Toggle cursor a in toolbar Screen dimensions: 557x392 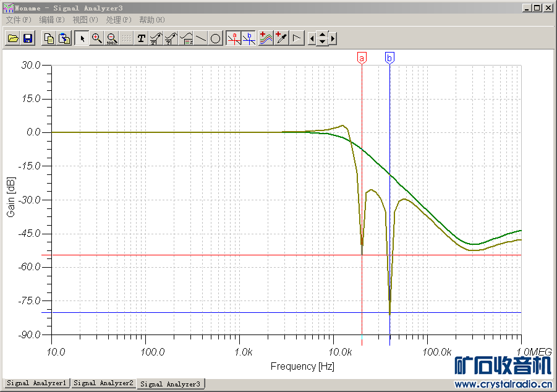pos(234,38)
